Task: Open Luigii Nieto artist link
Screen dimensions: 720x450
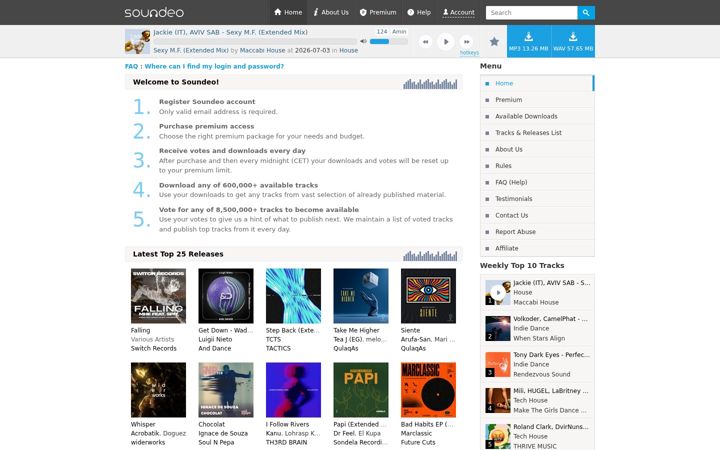Action: click(215, 339)
